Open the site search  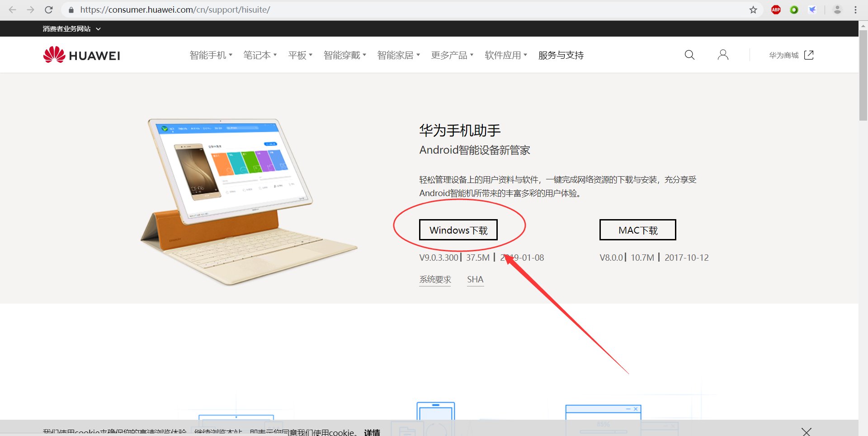click(689, 55)
